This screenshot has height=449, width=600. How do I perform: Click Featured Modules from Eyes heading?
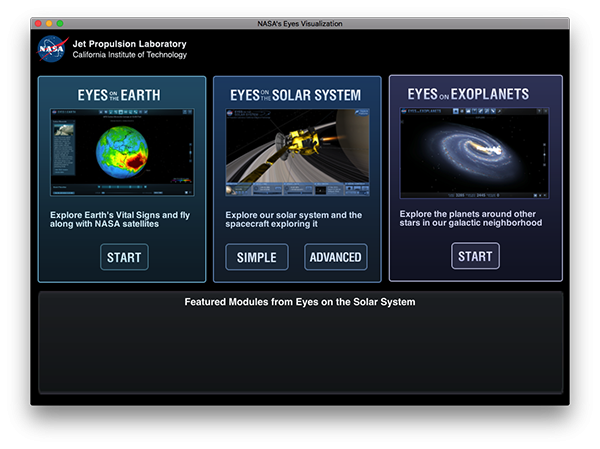tap(300, 302)
